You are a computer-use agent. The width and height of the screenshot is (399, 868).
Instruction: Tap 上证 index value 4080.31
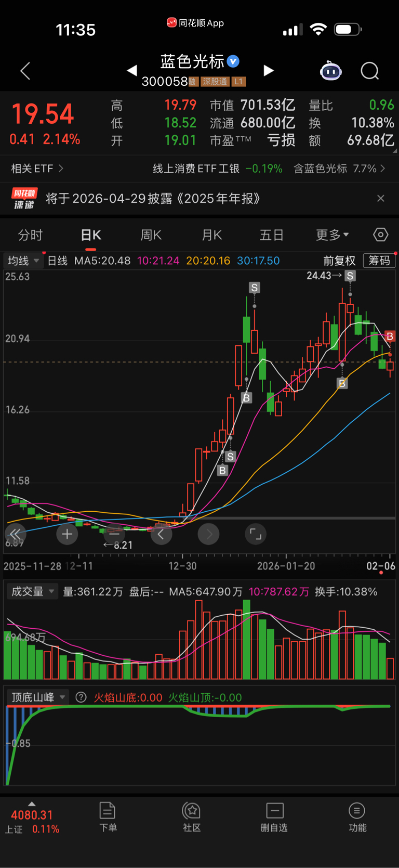click(32, 815)
